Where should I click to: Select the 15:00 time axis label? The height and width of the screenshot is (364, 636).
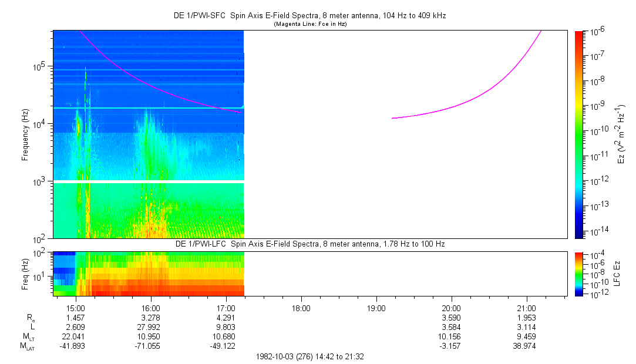click(76, 308)
